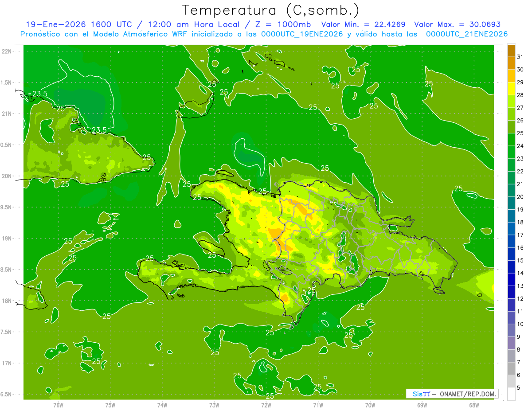The height and width of the screenshot is (411, 532).
Task: Click the '0000UTC_21ENE2026' valid-until time
Action: pyautogui.click(x=467, y=34)
